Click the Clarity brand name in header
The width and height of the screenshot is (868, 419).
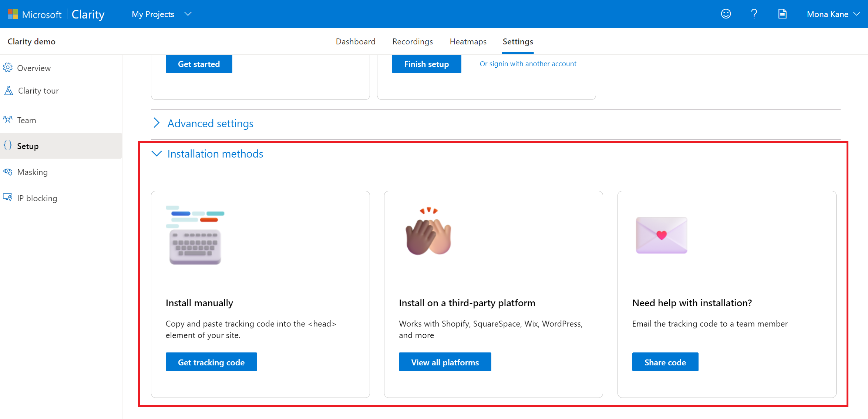(88, 14)
